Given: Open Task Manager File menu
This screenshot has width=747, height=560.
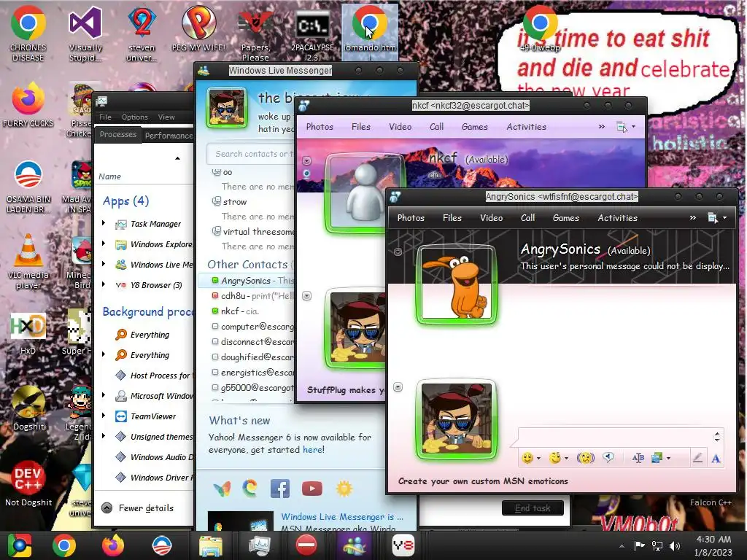Looking at the screenshot, I should 105,117.
